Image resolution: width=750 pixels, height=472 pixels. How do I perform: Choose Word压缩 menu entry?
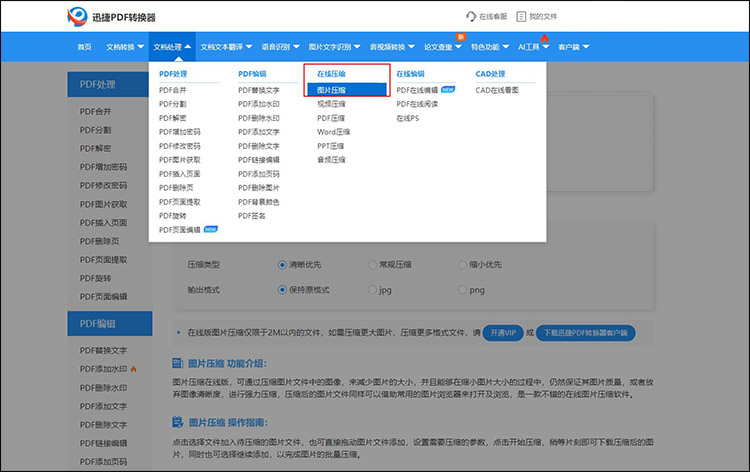[333, 132]
